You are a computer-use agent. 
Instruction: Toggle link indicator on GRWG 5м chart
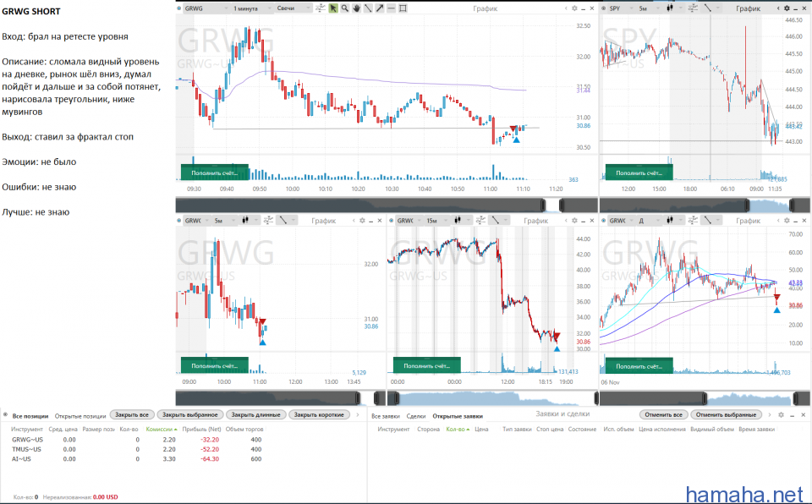[x=179, y=221]
